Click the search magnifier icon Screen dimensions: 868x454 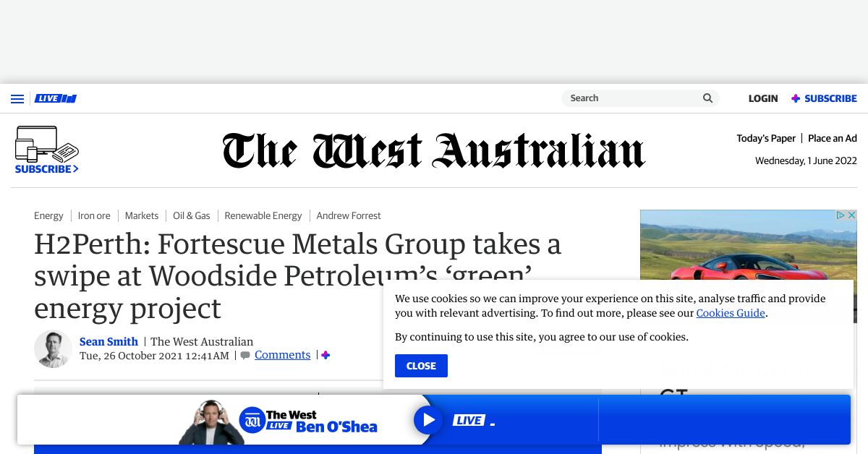click(707, 98)
